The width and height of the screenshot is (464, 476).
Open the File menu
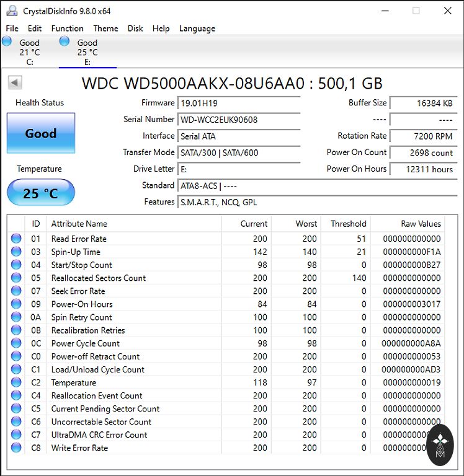pyautogui.click(x=12, y=29)
